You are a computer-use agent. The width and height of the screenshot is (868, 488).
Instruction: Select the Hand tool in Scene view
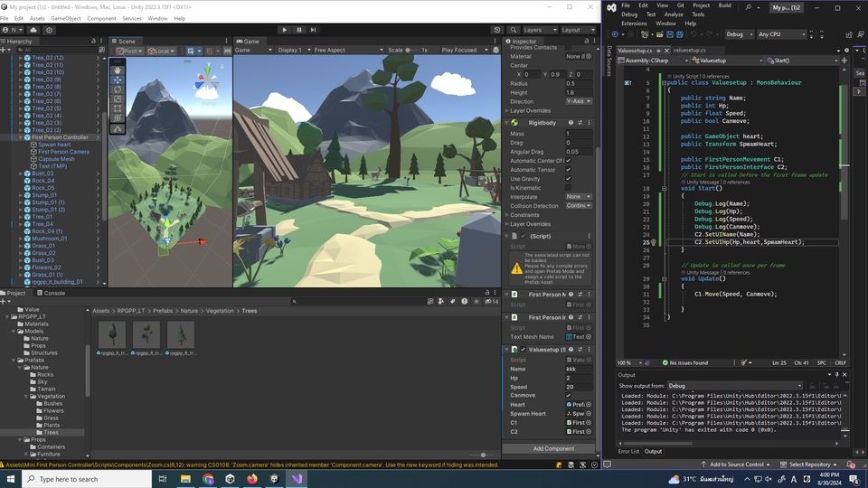[x=118, y=70]
